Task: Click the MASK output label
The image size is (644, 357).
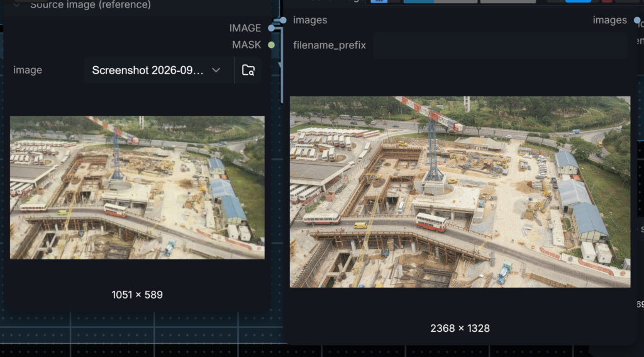Action: (247, 45)
